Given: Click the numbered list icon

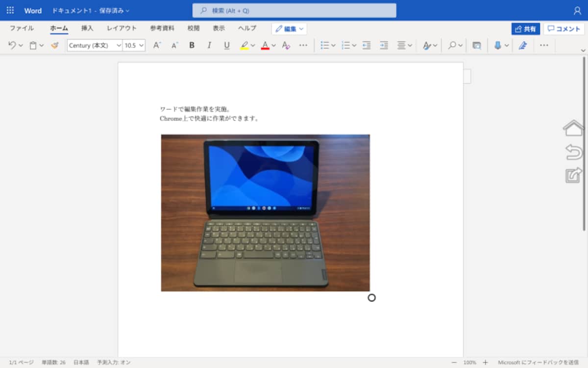Looking at the screenshot, I should coord(346,45).
